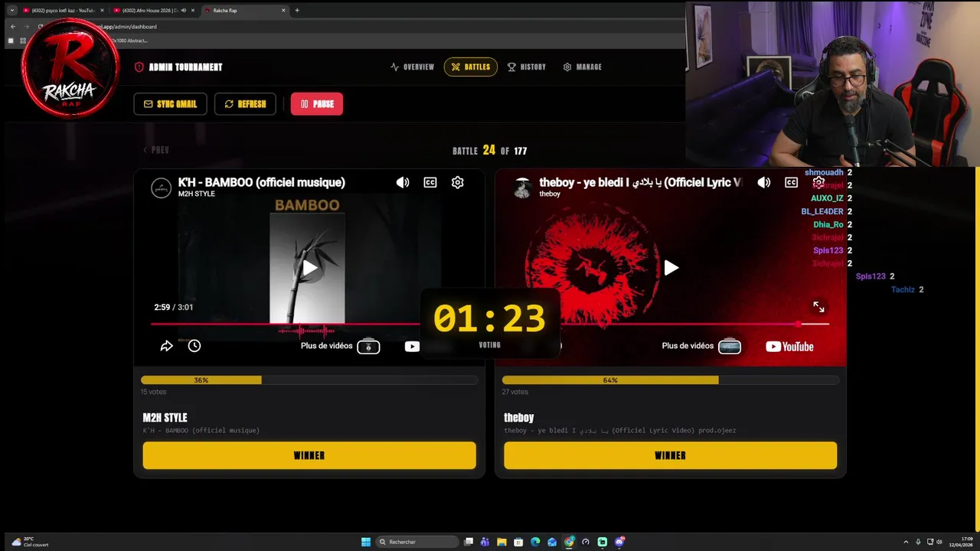Toggle captions on theboy video
The height and width of the screenshot is (551, 980).
[792, 182]
